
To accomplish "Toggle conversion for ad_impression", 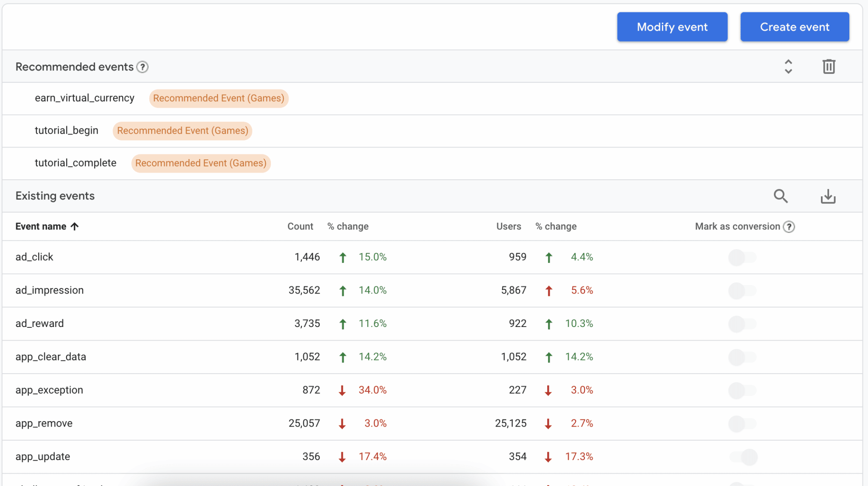I will pyautogui.click(x=743, y=291).
